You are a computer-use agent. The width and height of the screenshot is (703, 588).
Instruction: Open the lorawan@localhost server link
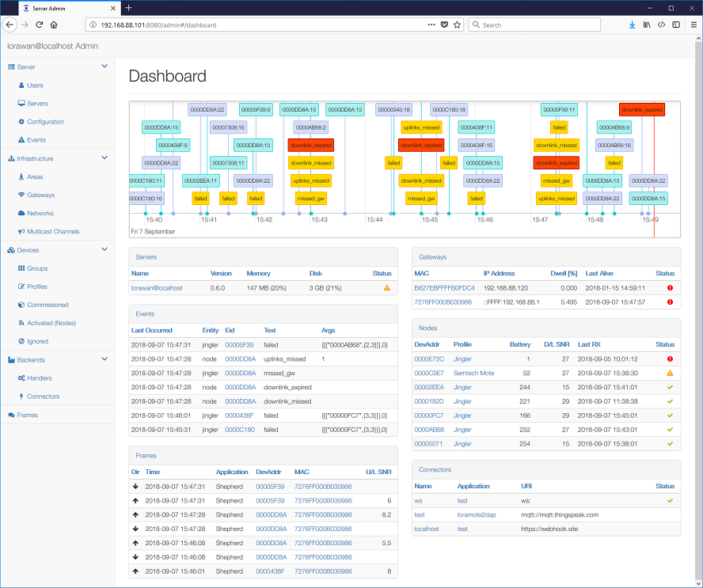157,288
